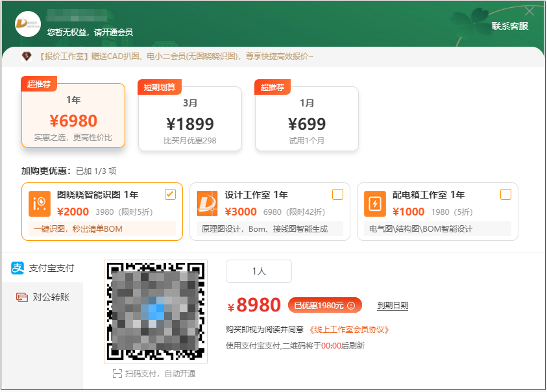Screen dimensions: 547x392
Task: Click the 扫码支付，自动开通 caption text
Action: tap(160, 374)
